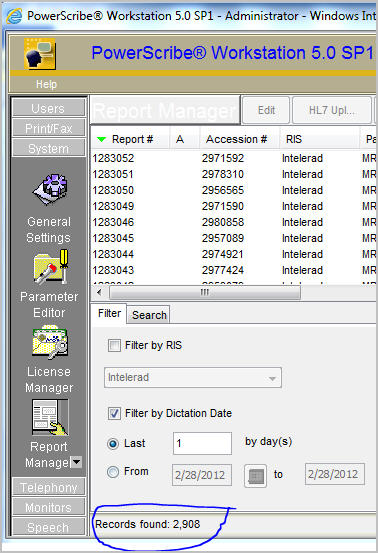Open the Telephony sidebar section
The width and height of the screenshot is (378, 553).
tap(49, 487)
